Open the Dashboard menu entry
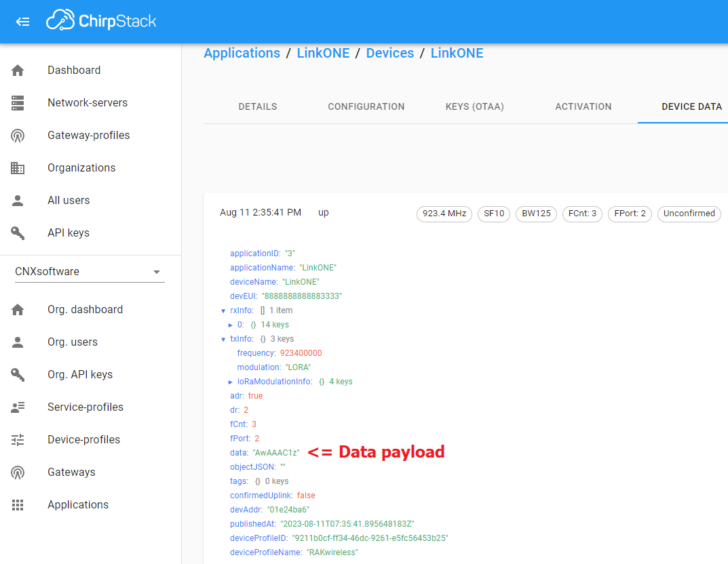 [74, 70]
